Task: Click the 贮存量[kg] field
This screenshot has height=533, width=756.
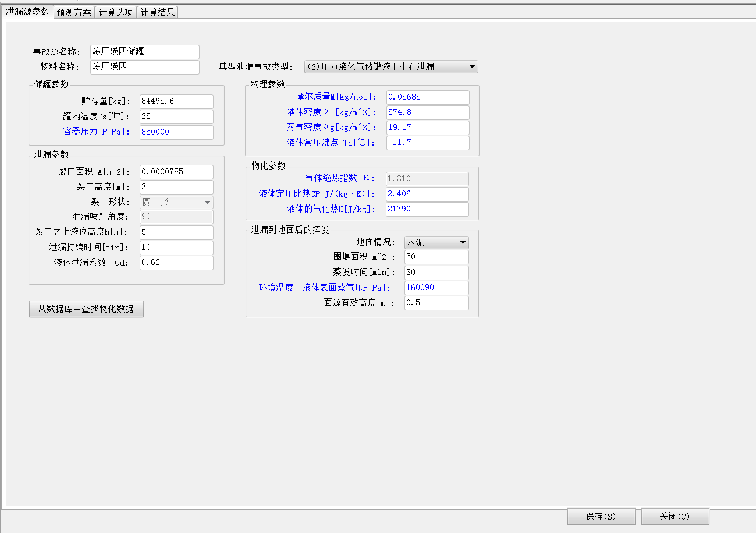Action: click(x=176, y=101)
